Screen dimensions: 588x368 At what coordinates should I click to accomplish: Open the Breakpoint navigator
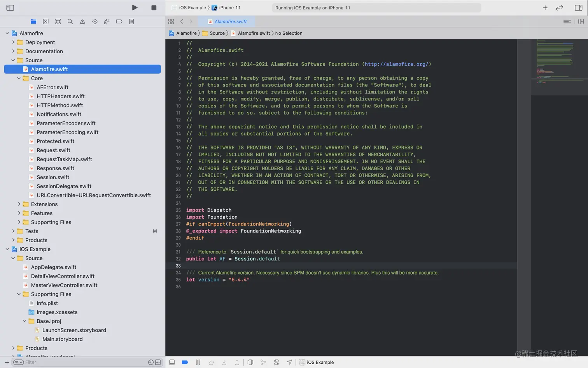click(119, 21)
